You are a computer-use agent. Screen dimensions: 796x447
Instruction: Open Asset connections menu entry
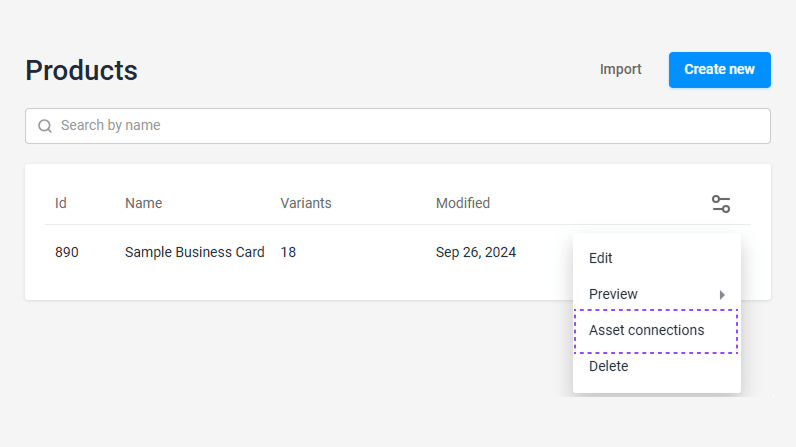click(656, 331)
